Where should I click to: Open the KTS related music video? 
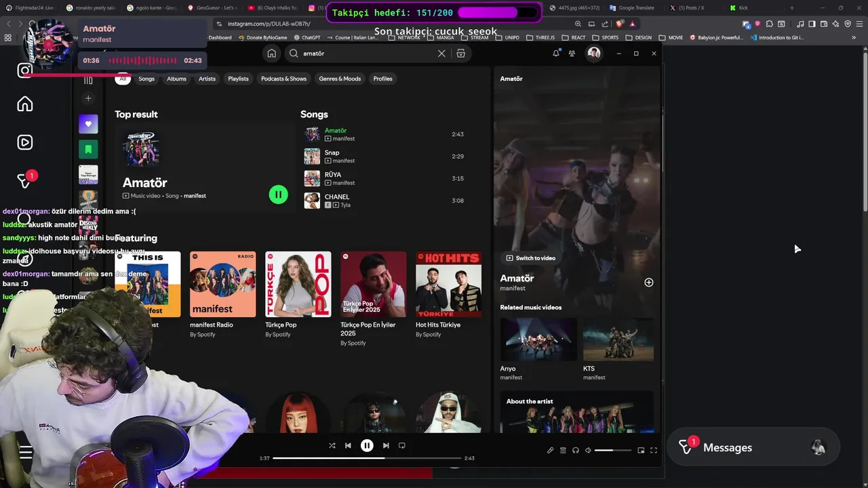[618, 350]
